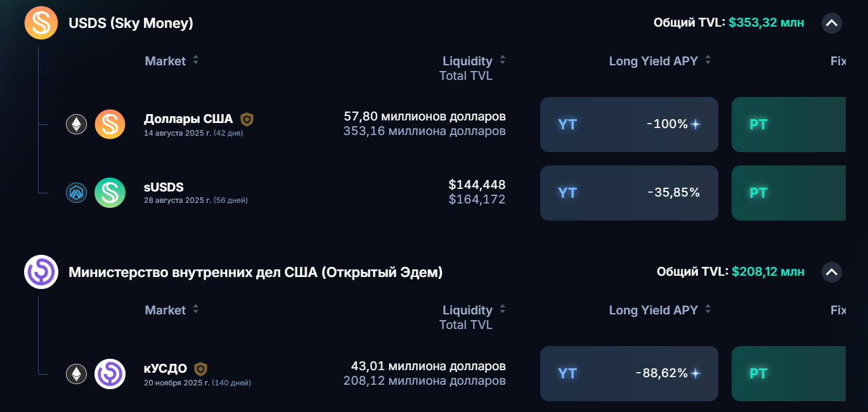Collapse the USDS (Sky Money) section chevron
Image resolution: width=868 pixels, height=412 pixels.
832,23
